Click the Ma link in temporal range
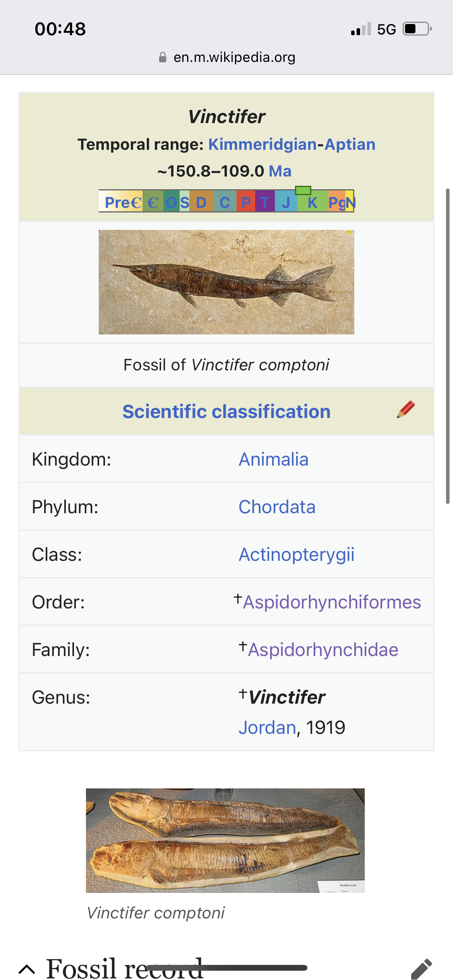The height and width of the screenshot is (980, 453). coord(280,171)
